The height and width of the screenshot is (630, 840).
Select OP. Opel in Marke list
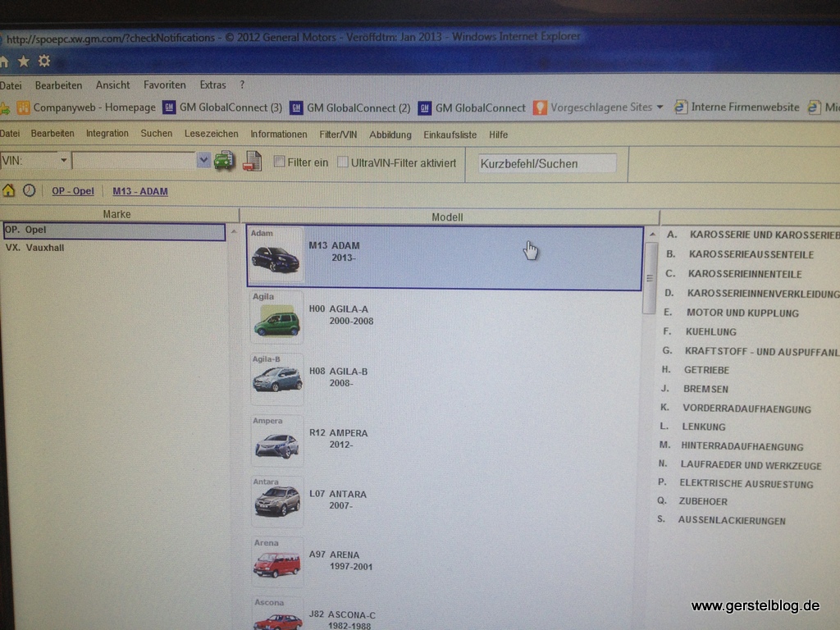[x=114, y=231]
